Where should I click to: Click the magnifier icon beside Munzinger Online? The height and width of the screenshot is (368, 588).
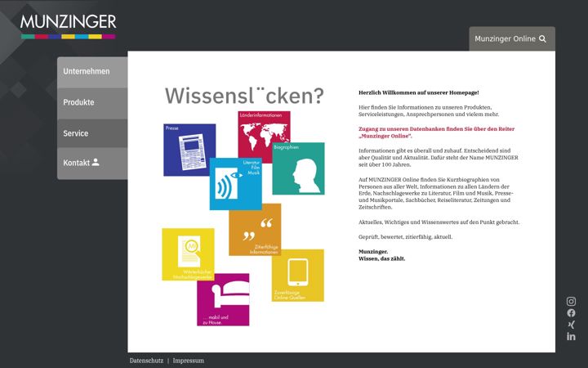pos(542,38)
